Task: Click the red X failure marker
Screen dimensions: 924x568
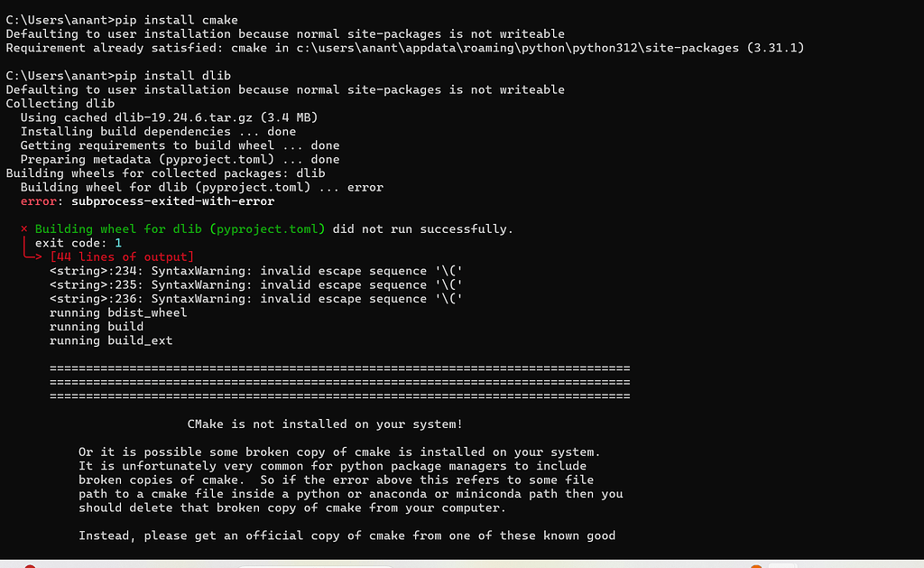Action: pos(24,228)
